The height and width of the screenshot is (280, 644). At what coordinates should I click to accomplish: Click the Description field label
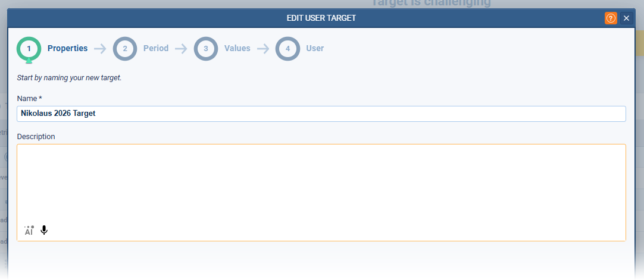coord(36,137)
